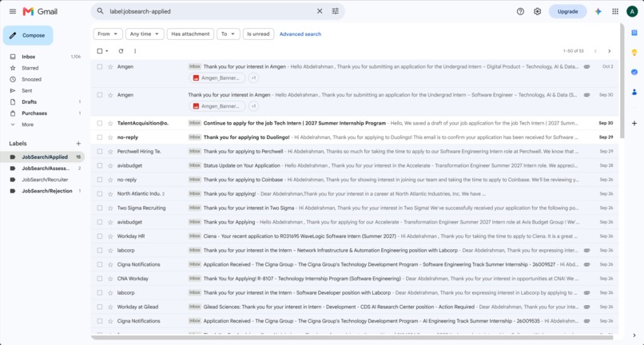
Task: Open Contacts side panel icon
Action: pos(634,92)
